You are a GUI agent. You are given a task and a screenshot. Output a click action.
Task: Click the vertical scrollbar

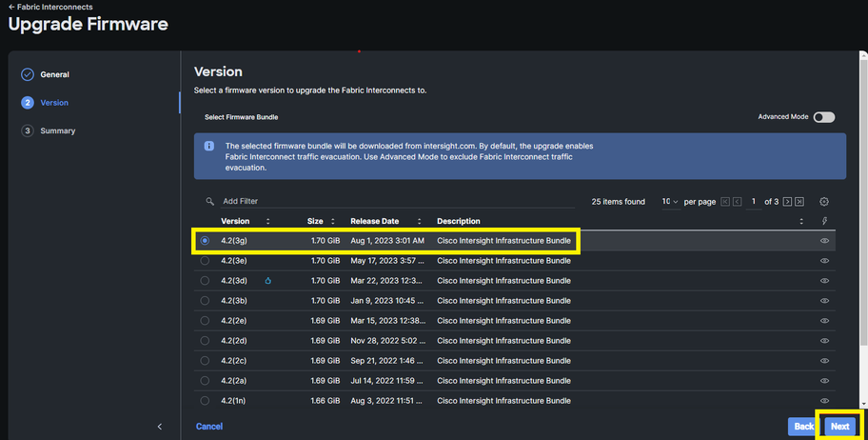tap(863, 202)
